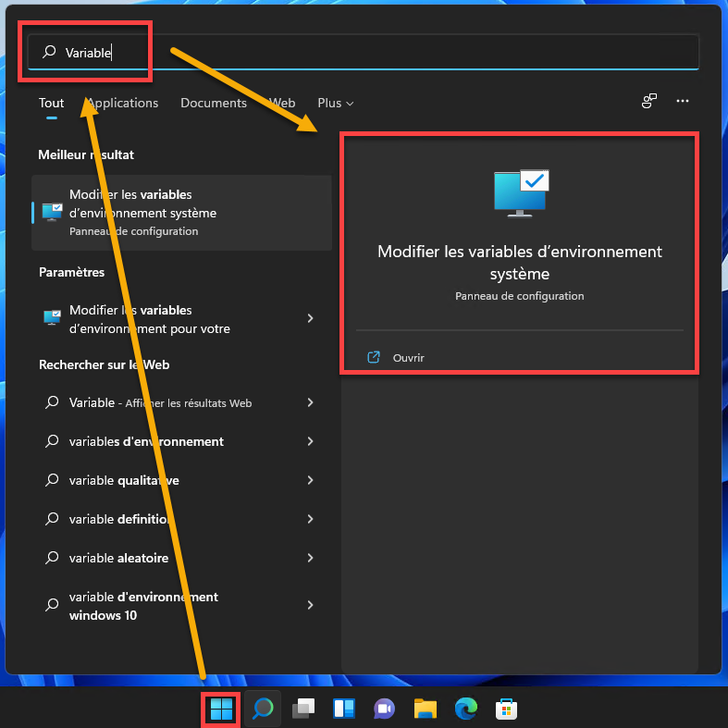Select 'Variable - Afficher les résultats Web'
Screen dimensions: 728x728
181,402
